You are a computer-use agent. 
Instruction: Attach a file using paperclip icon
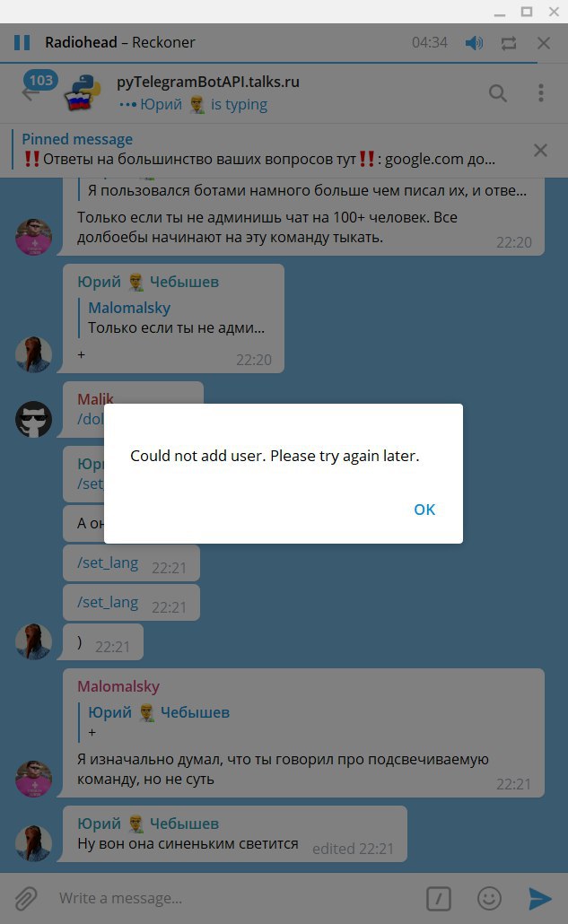click(26, 898)
